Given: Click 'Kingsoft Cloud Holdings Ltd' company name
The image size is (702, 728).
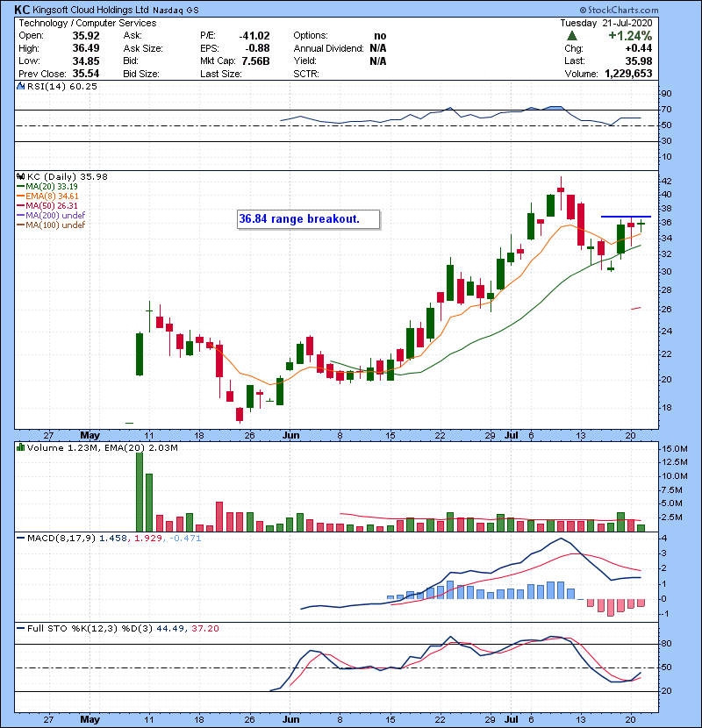Looking at the screenshot, I should tap(90, 10).
